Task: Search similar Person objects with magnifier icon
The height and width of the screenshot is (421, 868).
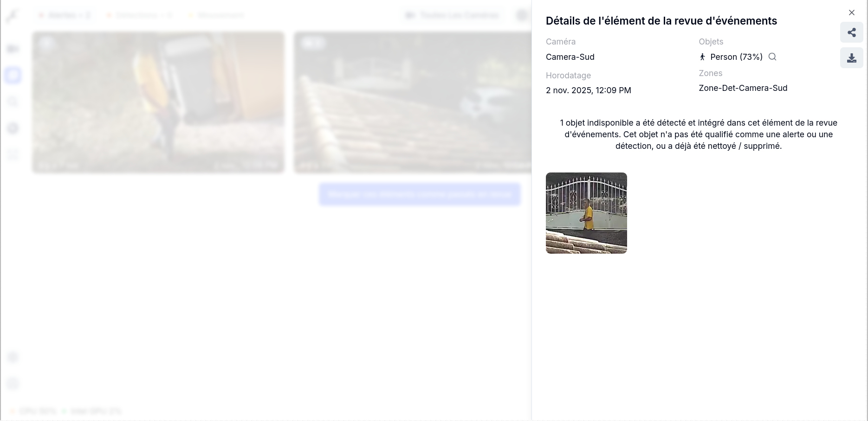Action: pyautogui.click(x=772, y=57)
